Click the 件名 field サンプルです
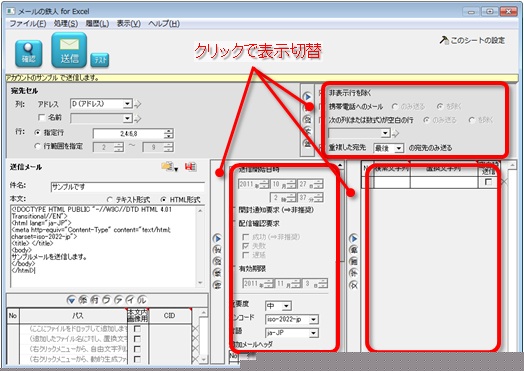Image resolution: width=524 pixels, height=371 pixels. [127, 187]
